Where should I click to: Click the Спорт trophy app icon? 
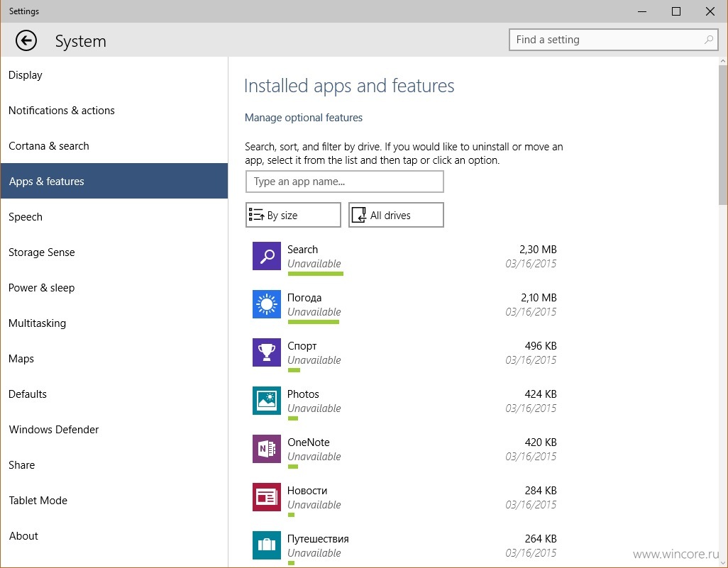[x=267, y=352]
